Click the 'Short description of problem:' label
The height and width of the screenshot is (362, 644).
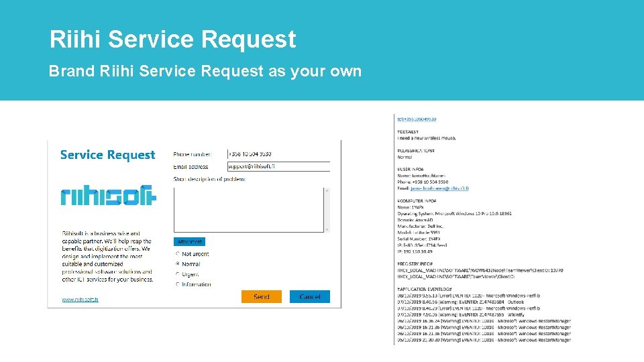pos(209,179)
